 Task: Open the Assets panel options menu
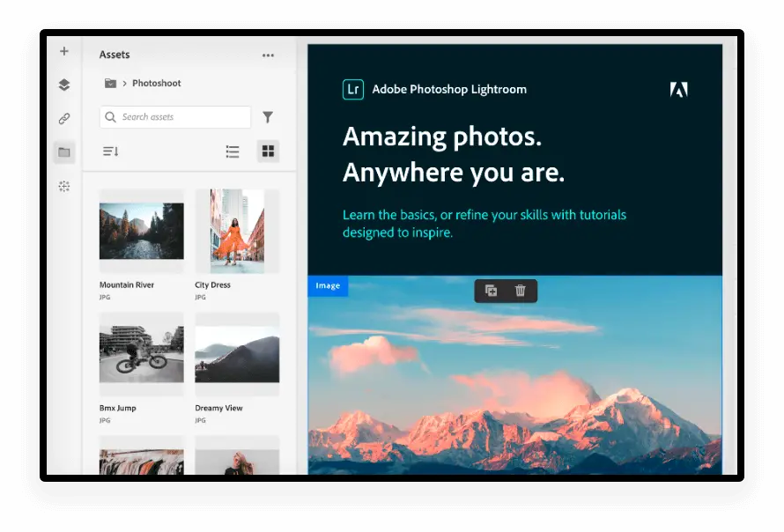tap(268, 55)
